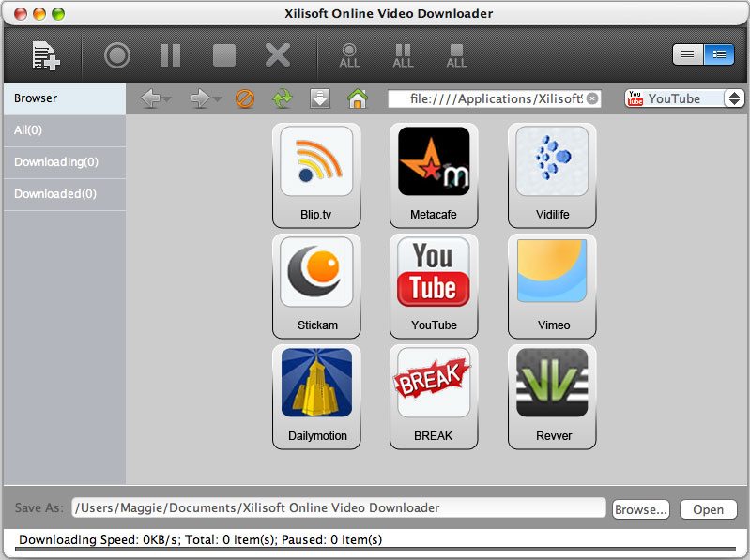Click the Stop ALL downloads icon
Viewport: 750px width, 560px height.
456,55
